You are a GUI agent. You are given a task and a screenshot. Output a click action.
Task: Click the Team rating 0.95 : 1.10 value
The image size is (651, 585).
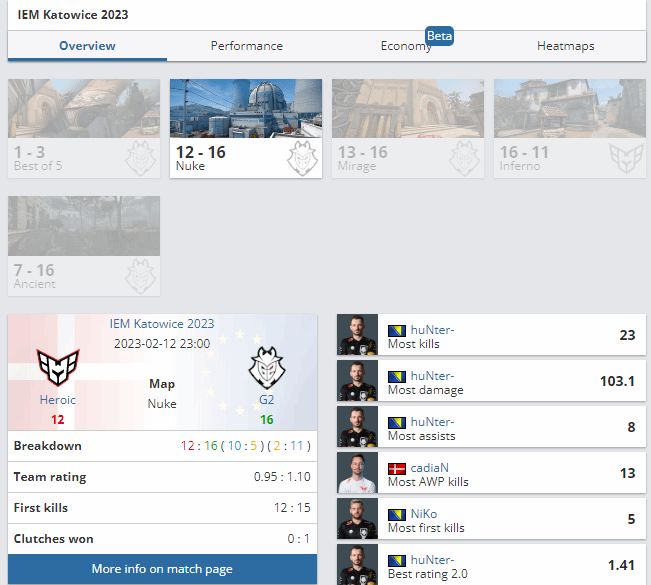[x=282, y=477]
